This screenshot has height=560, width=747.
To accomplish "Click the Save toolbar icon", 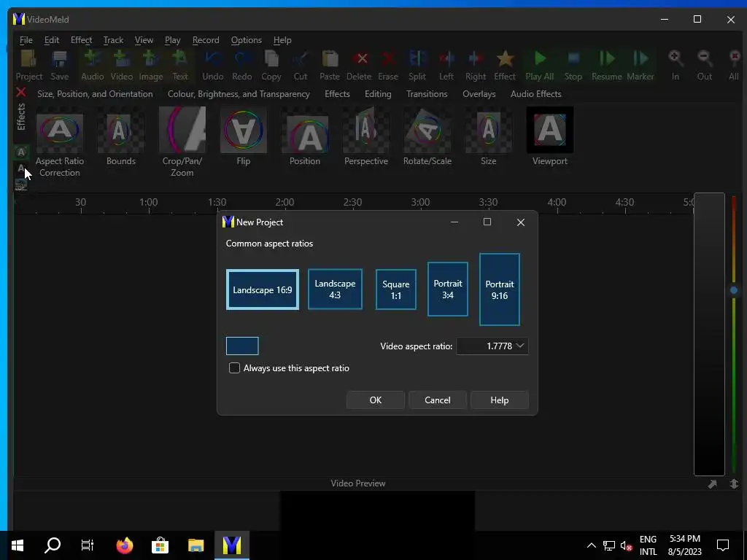I will 60,65.
